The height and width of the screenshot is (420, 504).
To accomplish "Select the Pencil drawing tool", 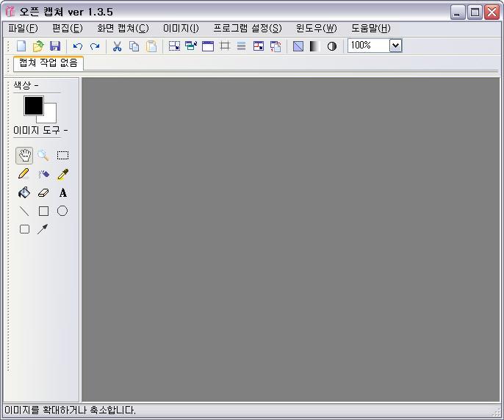I will [24, 174].
